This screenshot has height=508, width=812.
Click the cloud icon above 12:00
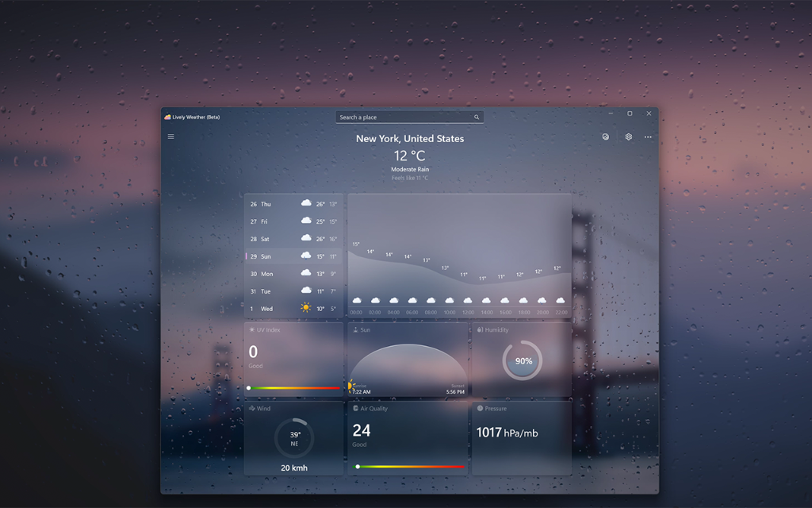pyautogui.click(x=468, y=300)
